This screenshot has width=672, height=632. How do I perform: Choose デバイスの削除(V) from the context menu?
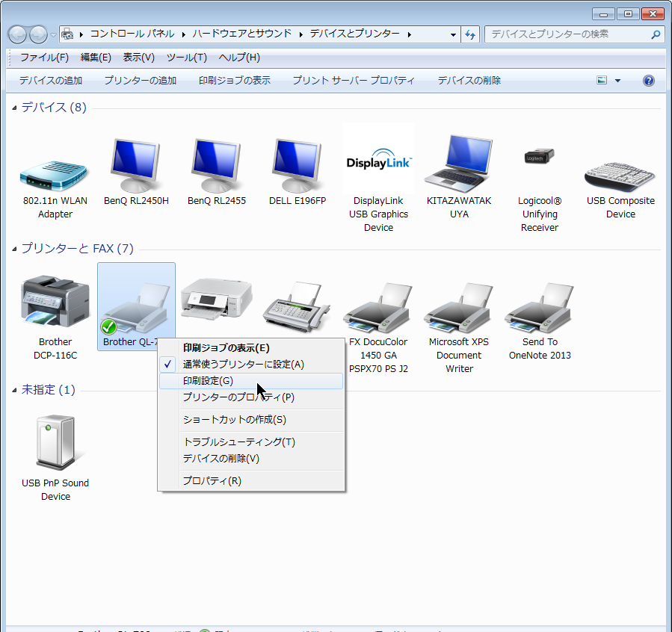[x=251, y=458]
